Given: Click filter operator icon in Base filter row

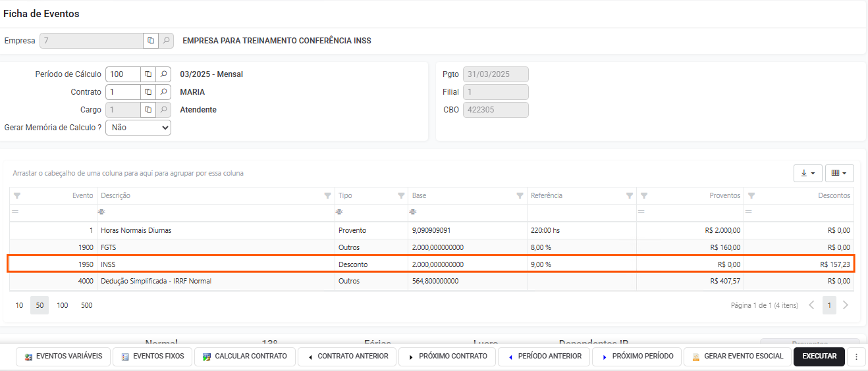Looking at the screenshot, I should [x=414, y=212].
